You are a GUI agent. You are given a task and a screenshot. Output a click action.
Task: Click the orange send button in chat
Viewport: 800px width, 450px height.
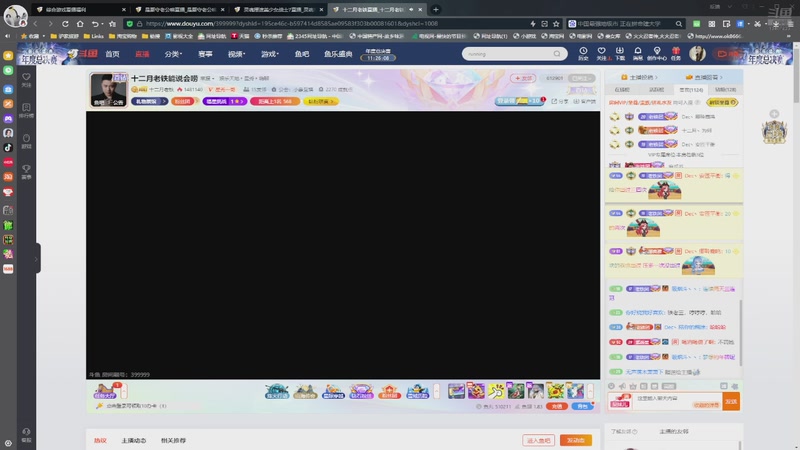point(731,402)
